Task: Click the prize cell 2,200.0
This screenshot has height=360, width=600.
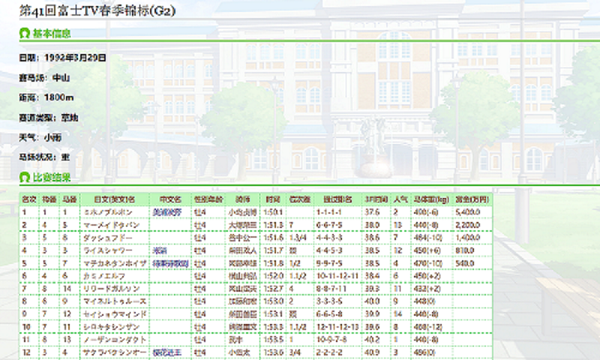Action: (472, 225)
